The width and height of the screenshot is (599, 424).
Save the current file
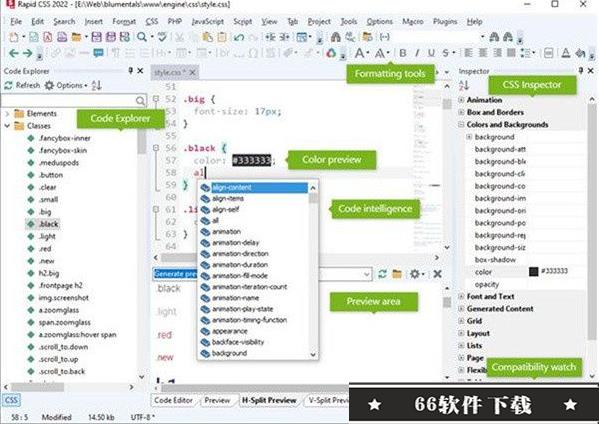tap(97, 37)
